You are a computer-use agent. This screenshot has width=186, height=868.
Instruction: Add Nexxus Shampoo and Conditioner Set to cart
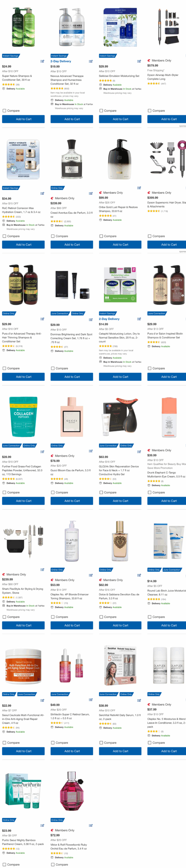tap(72, 119)
